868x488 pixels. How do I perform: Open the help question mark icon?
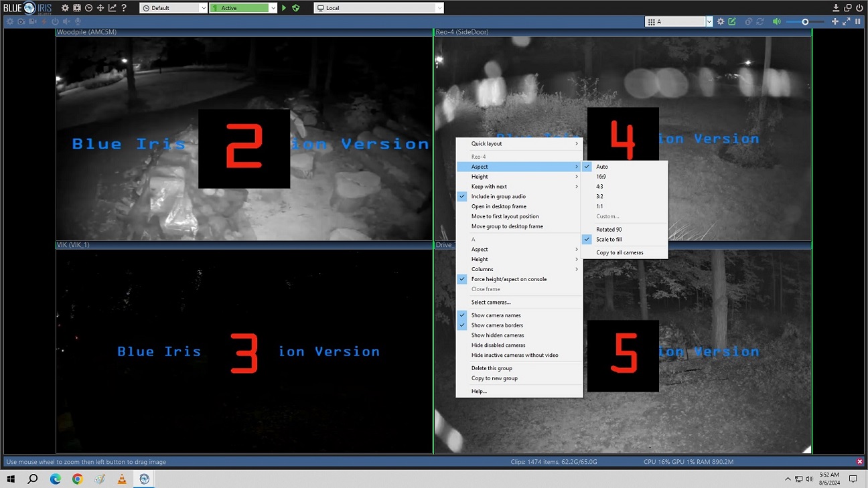point(124,8)
